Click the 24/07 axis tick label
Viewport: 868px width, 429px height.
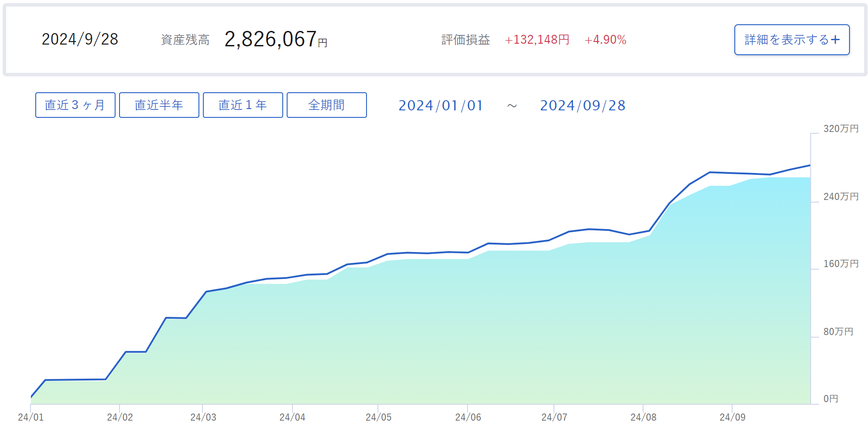tap(554, 417)
